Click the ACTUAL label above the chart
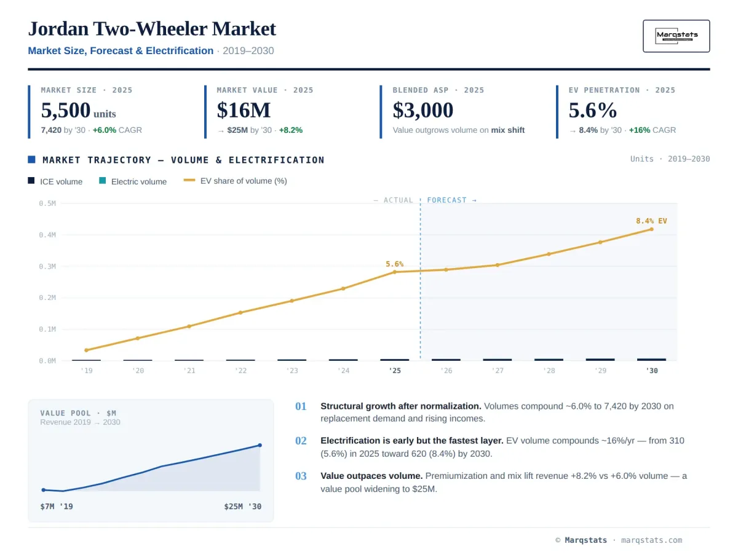The image size is (738, 560). click(394, 200)
